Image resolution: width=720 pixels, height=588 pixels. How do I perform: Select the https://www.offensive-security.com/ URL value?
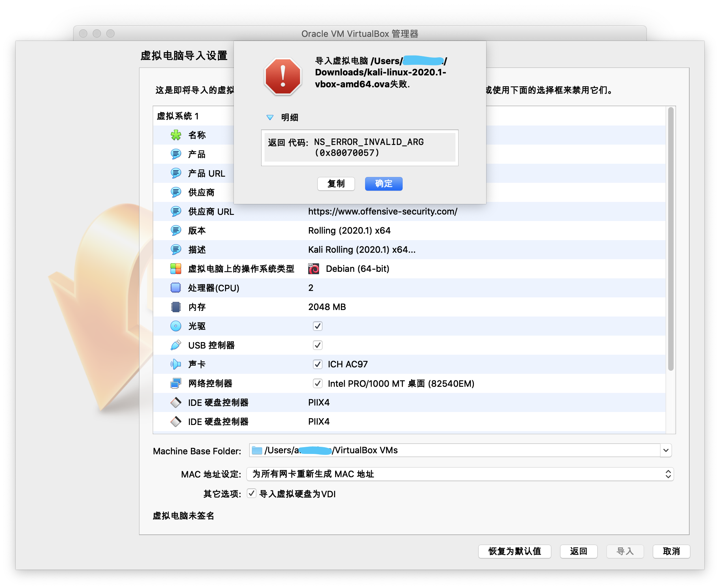(383, 211)
